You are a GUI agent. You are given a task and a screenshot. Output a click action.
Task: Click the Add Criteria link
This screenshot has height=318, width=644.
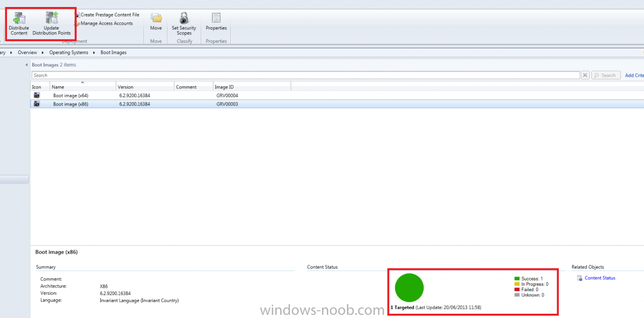click(634, 76)
